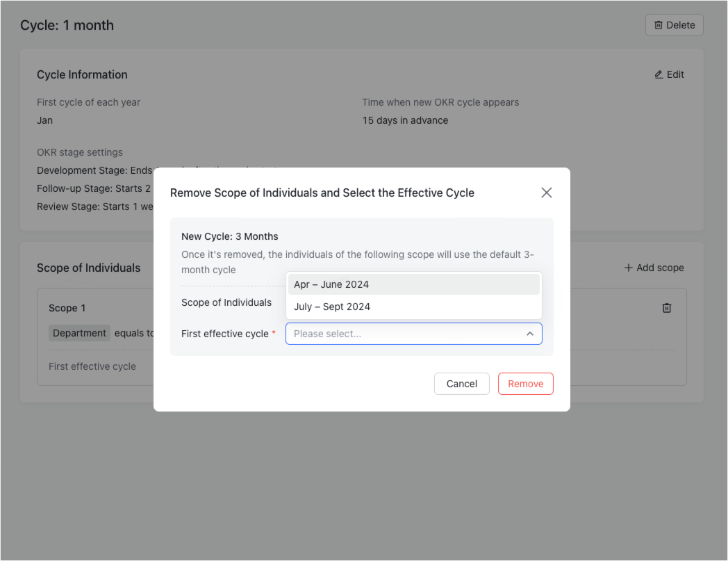
Task: Collapse dropdown using the chevron arrow
Action: [530, 334]
